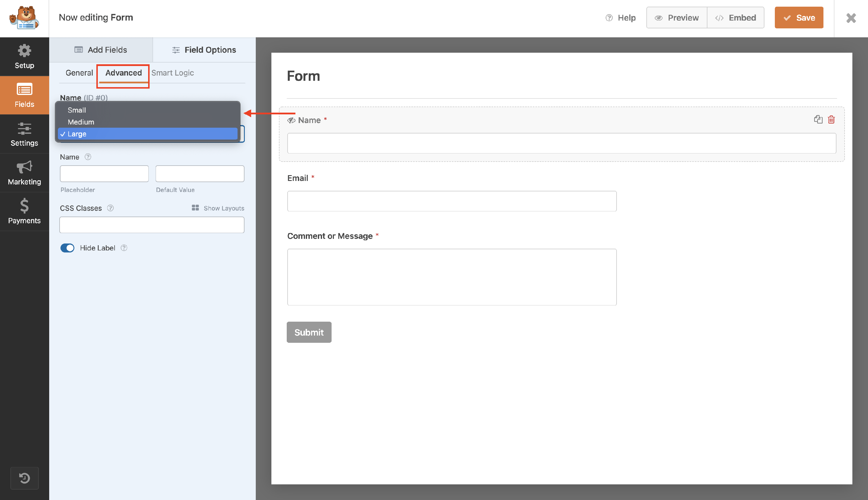Click the Embed button

pos(735,17)
